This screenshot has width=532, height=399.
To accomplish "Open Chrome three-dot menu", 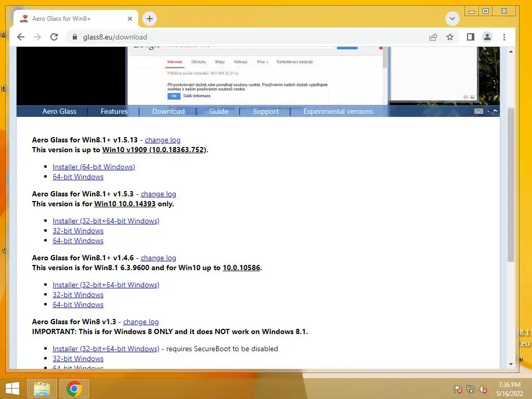I will point(504,37).
